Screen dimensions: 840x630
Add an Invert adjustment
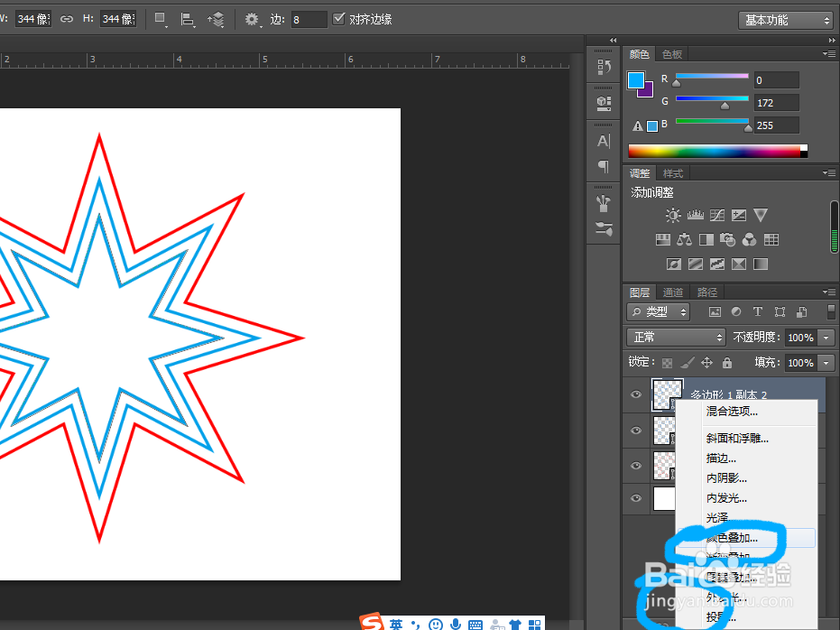pos(673,264)
